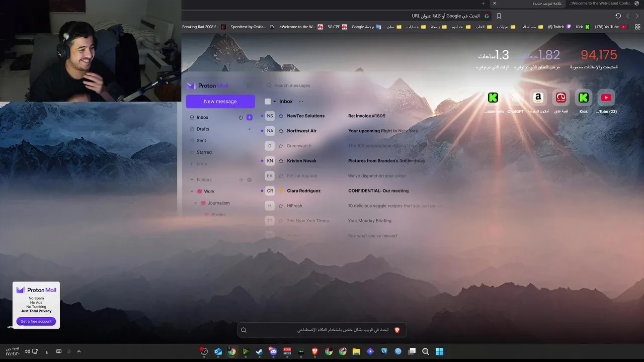Collapse the Folders section arrow
This screenshot has width=644, height=362.
click(192, 179)
